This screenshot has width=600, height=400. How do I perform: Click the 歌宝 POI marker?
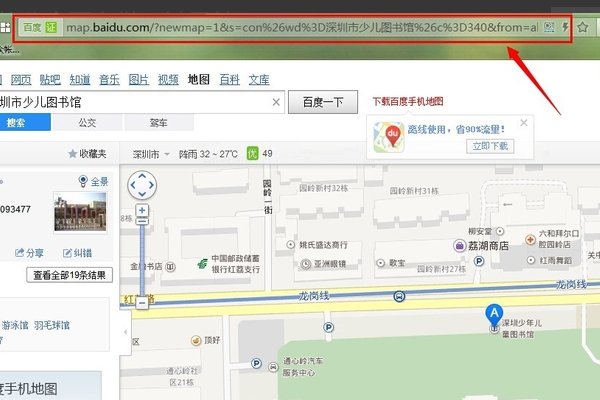380,263
